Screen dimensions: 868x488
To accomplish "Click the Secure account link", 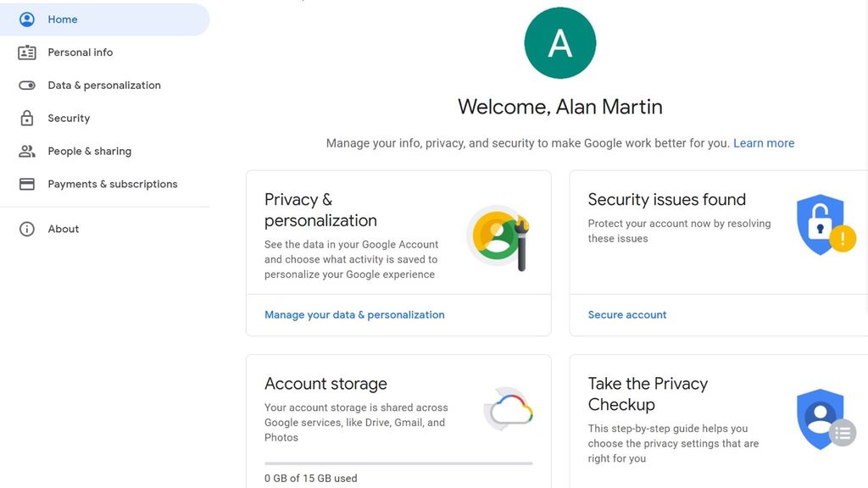I will [x=627, y=314].
